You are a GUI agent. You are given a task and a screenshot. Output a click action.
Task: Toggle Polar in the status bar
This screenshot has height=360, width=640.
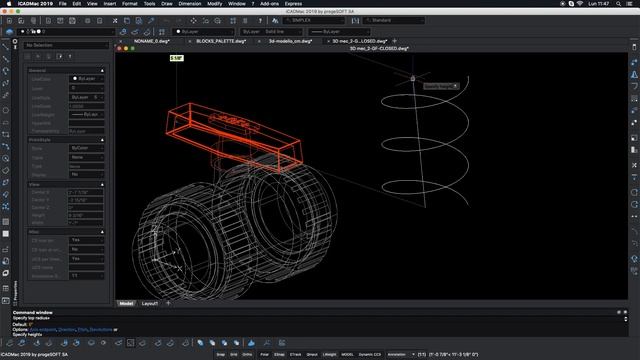264,354
